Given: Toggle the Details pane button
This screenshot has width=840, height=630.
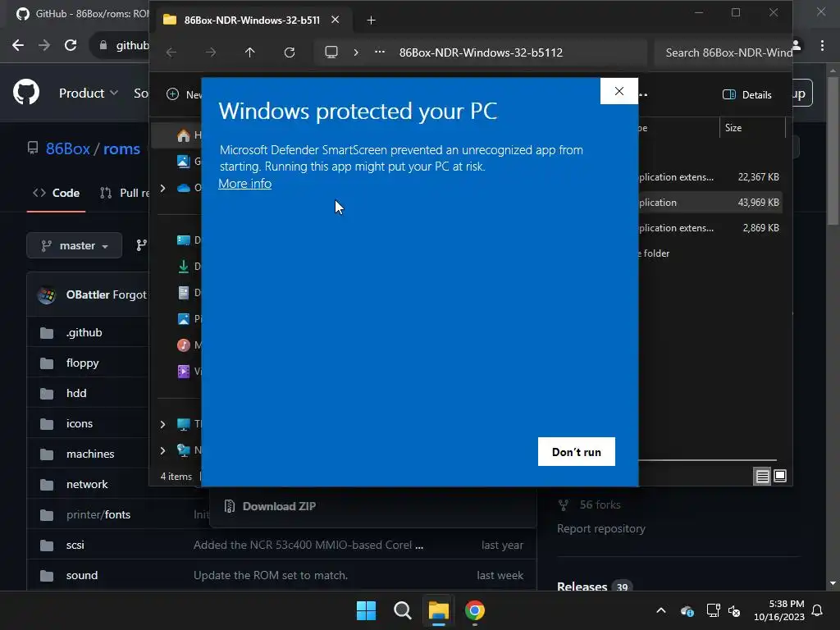Looking at the screenshot, I should (x=746, y=95).
